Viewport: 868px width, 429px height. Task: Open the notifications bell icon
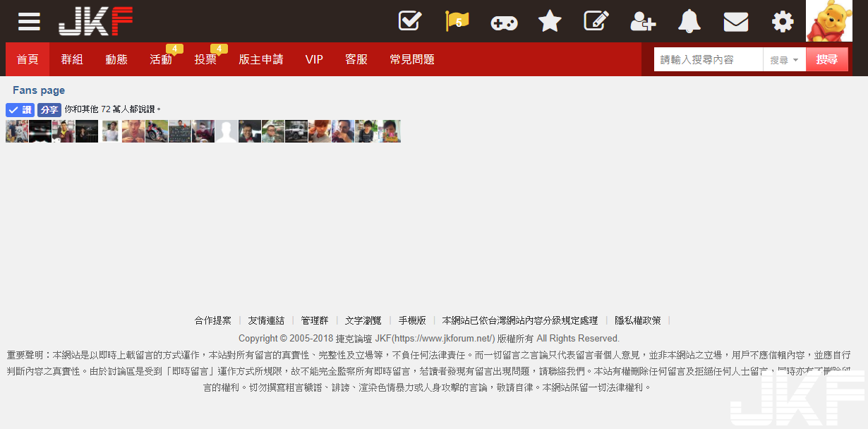[x=689, y=21]
